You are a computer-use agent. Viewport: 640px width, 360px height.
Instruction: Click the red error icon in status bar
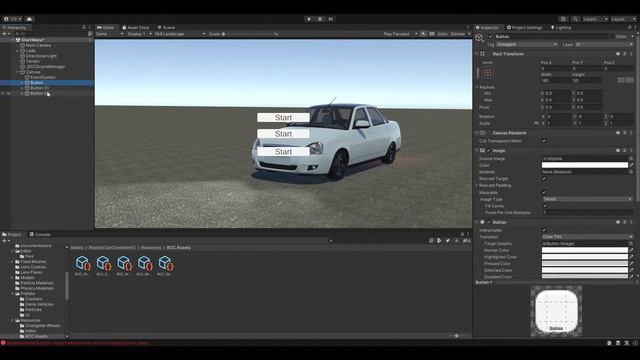[3, 343]
